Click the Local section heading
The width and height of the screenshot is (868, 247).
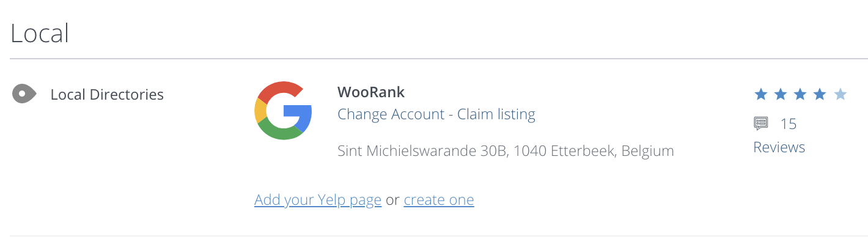point(40,33)
